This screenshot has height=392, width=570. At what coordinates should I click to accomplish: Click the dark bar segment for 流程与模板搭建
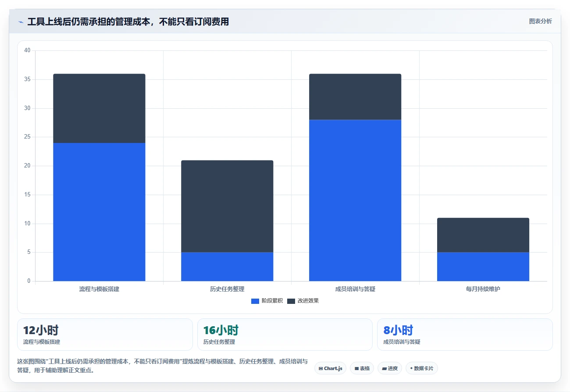[x=99, y=108]
